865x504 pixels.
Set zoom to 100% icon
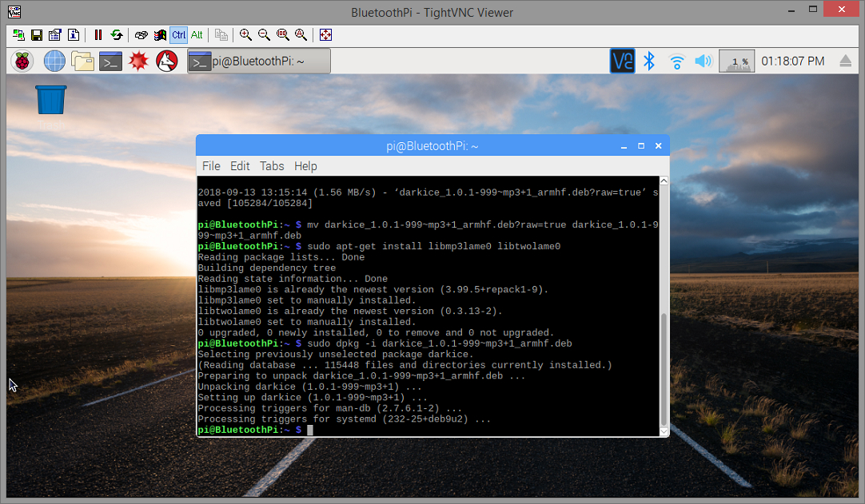click(x=282, y=34)
